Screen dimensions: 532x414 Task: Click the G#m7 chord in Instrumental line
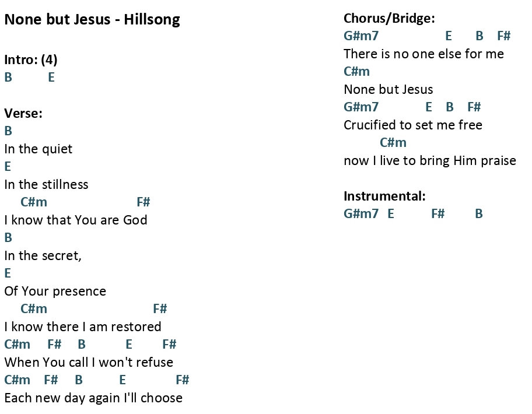click(x=361, y=213)
